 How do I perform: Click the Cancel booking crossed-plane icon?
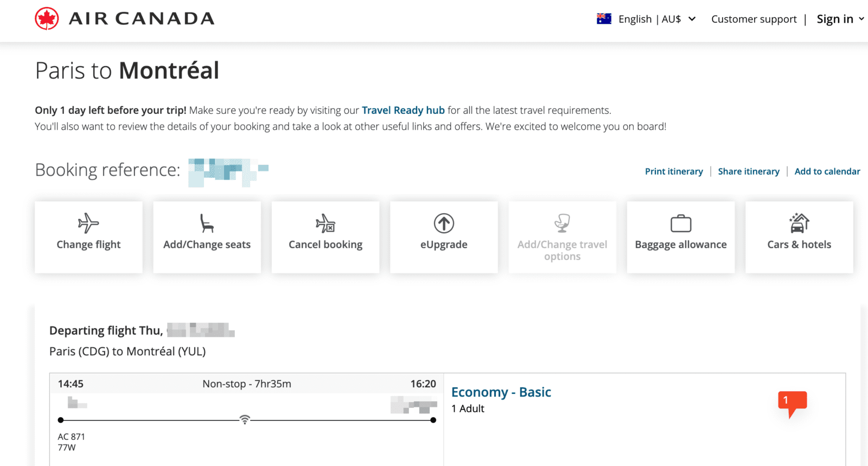tap(325, 223)
